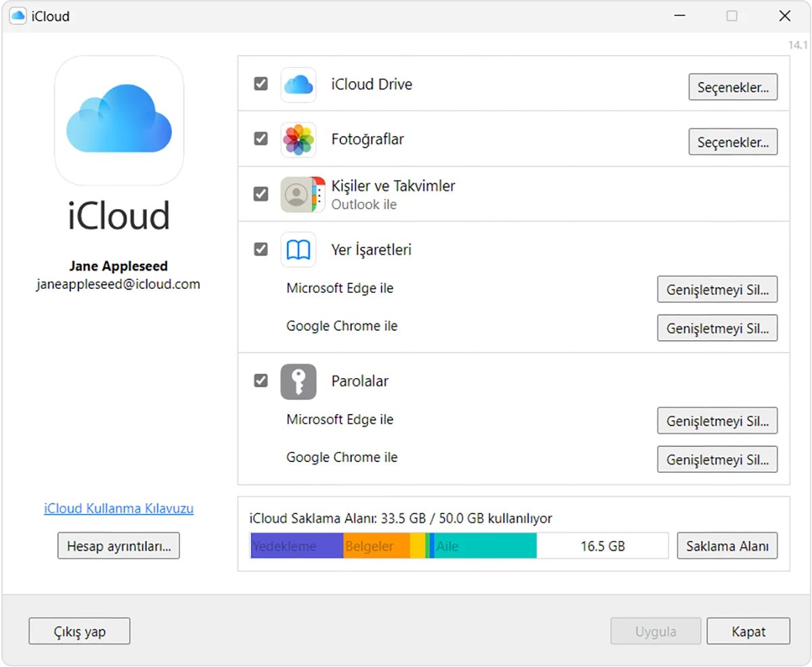The width and height of the screenshot is (812, 667).
Task: Open Hesap ayrıntıları
Action: click(x=118, y=546)
